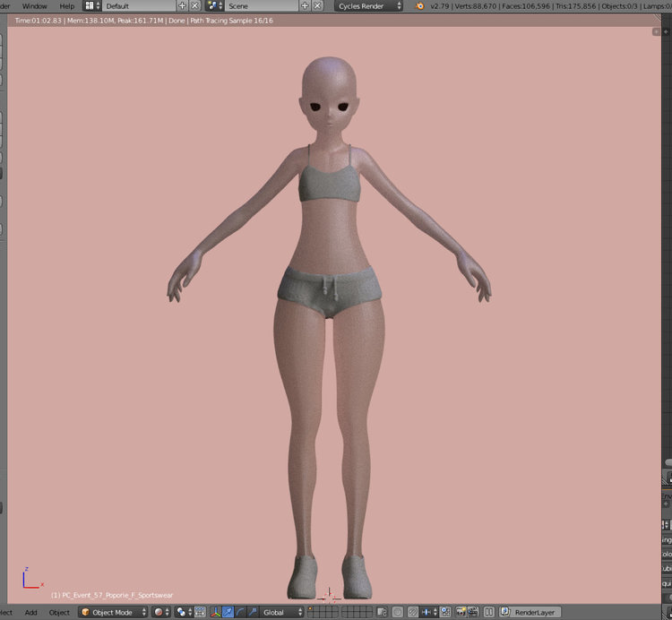Toggle manipulate center points only
672x620 pixels.
coord(200,612)
